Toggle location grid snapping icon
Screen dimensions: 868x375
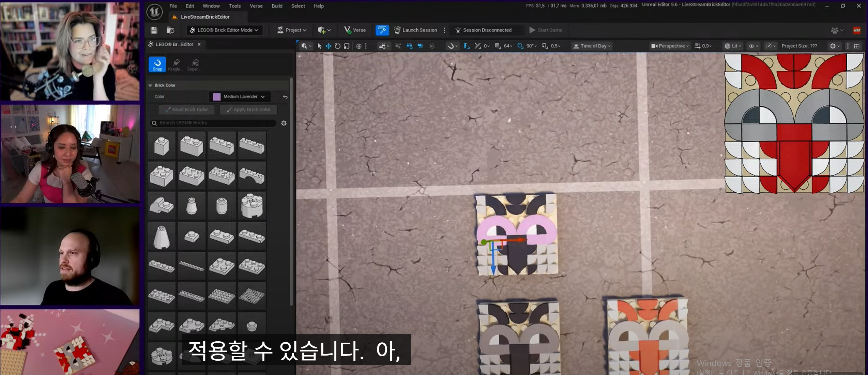tap(498, 46)
